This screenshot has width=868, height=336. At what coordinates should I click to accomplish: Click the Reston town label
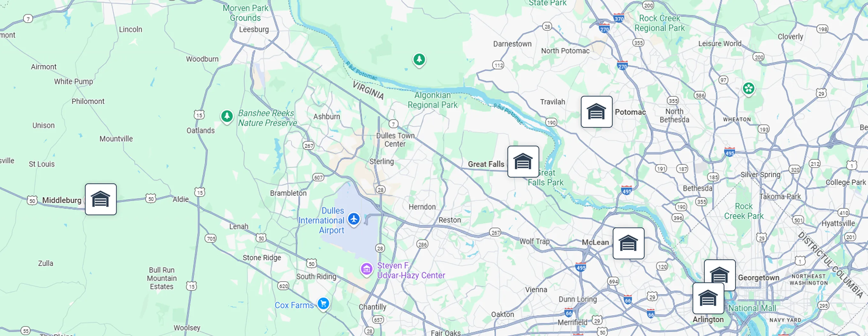450,220
